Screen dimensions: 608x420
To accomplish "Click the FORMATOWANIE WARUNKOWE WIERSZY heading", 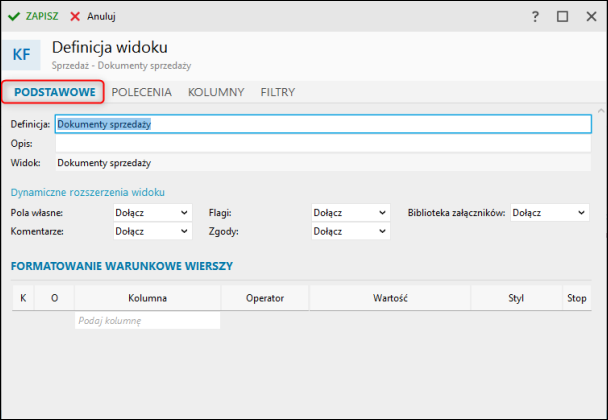I will click(122, 266).
